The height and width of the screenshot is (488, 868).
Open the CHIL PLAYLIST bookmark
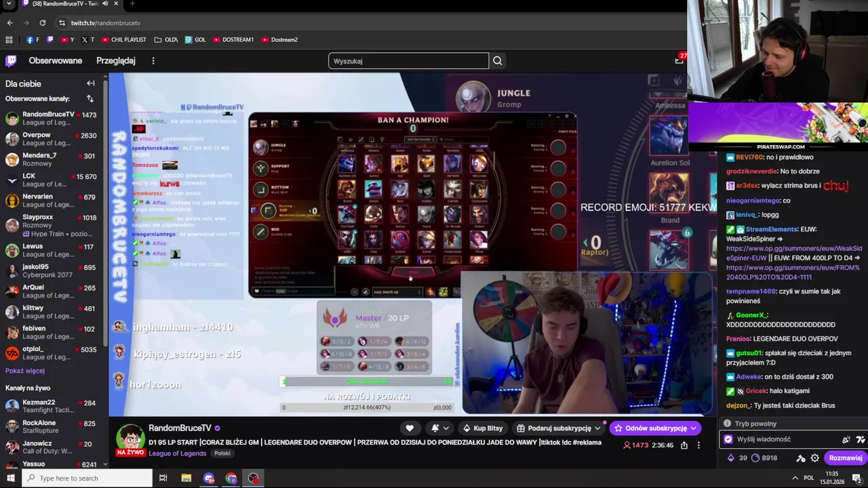[124, 39]
